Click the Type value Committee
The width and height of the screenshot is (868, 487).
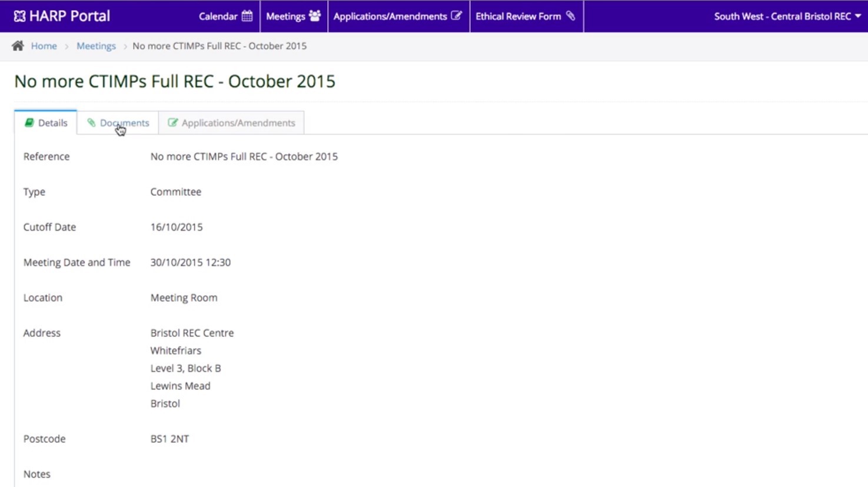176,192
